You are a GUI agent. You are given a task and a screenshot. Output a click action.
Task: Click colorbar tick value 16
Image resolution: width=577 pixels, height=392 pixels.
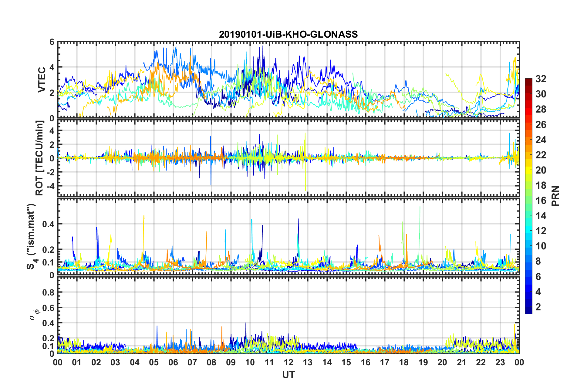coord(541,201)
